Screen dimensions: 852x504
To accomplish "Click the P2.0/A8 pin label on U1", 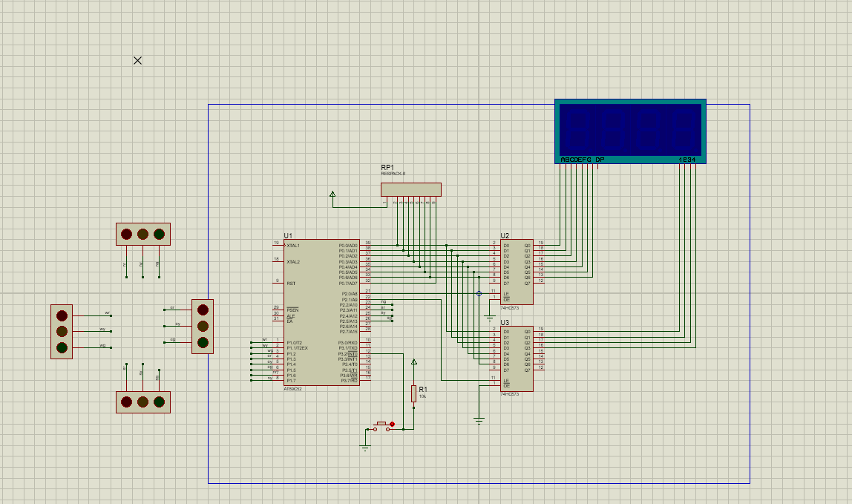I will pos(350,294).
